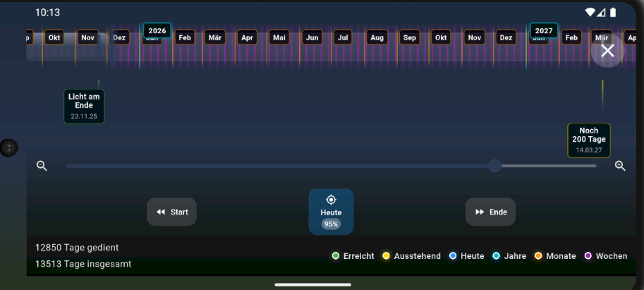The image size is (644, 290).
Task: Click the blue Heute legend dot
Action: click(454, 256)
